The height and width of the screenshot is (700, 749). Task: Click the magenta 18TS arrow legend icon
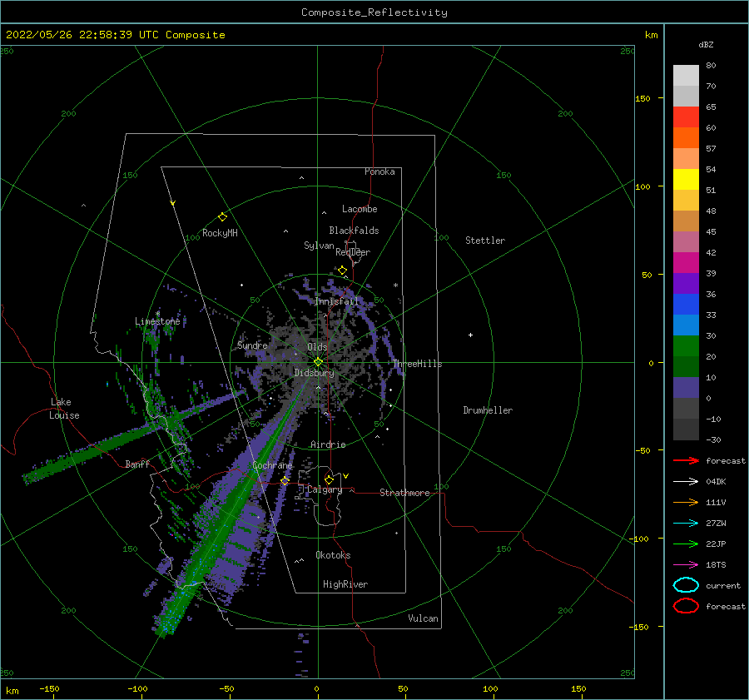point(686,565)
